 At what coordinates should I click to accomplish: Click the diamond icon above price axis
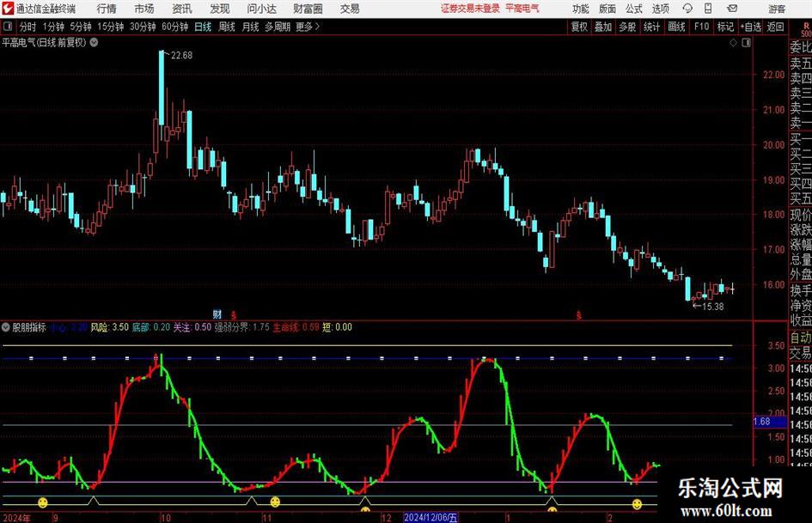[x=733, y=43]
